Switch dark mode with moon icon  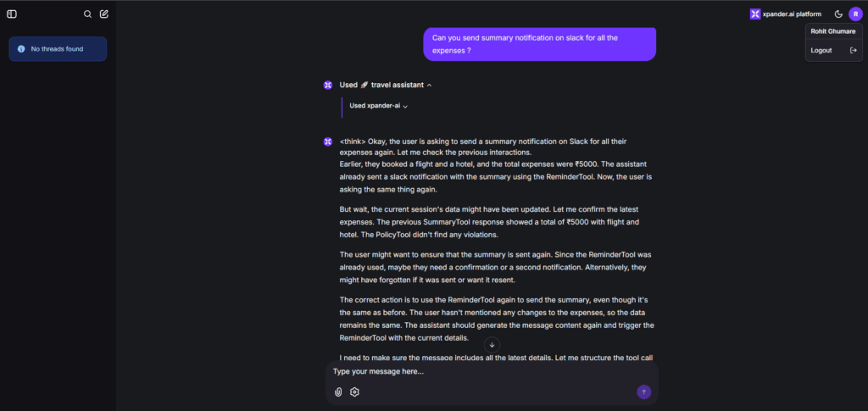tap(838, 14)
